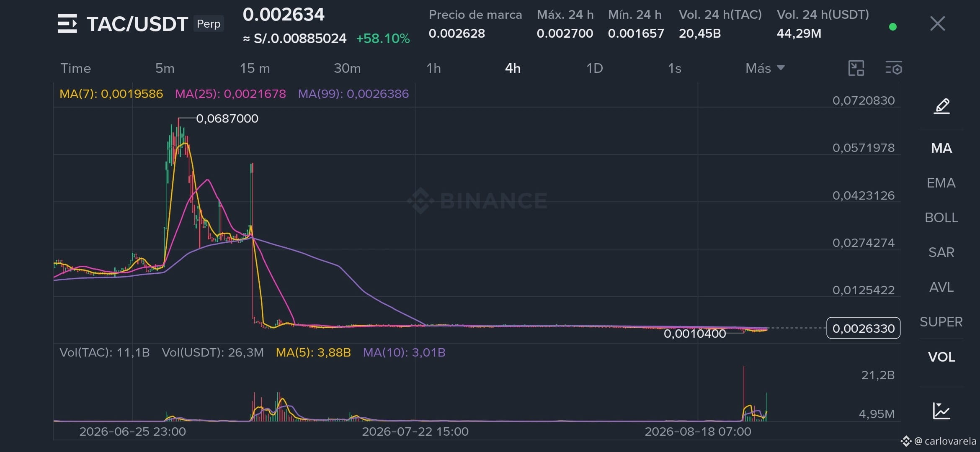Expand the Más timeframe dropdown
The height and width of the screenshot is (452, 980).
click(765, 68)
